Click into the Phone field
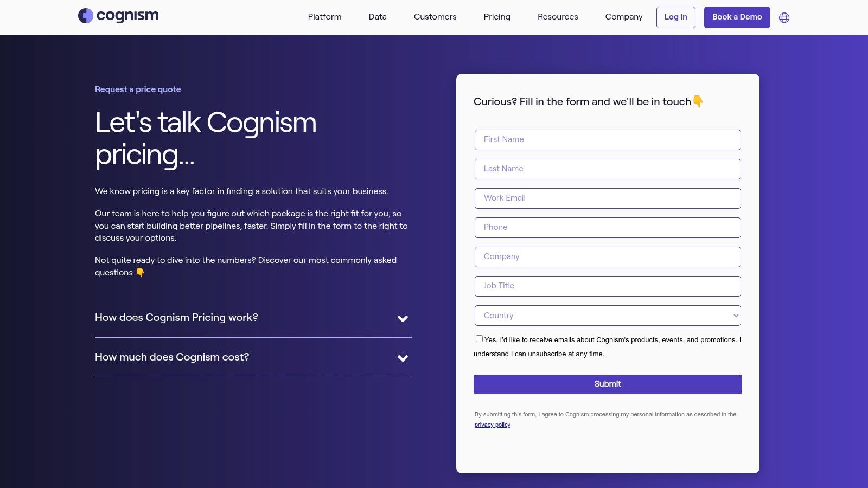Image resolution: width=868 pixels, height=488 pixels. (x=607, y=227)
